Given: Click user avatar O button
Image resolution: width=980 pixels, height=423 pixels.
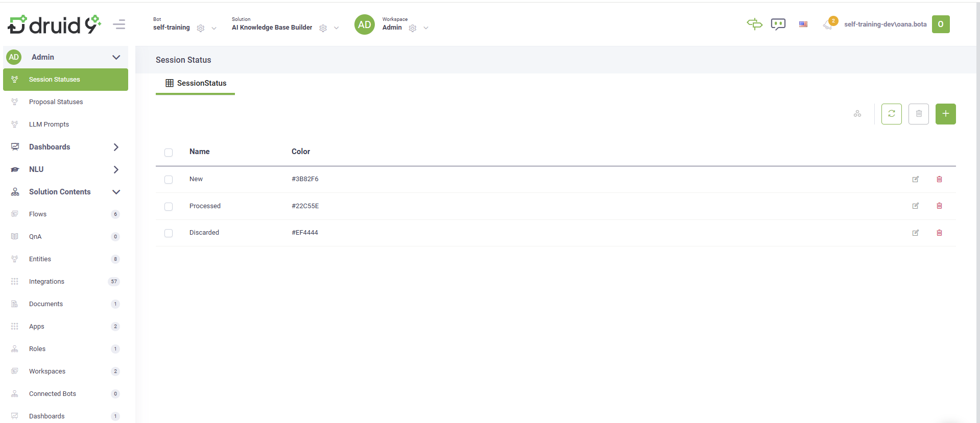Looking at the screenshot, I should click(x=941, y=24).
